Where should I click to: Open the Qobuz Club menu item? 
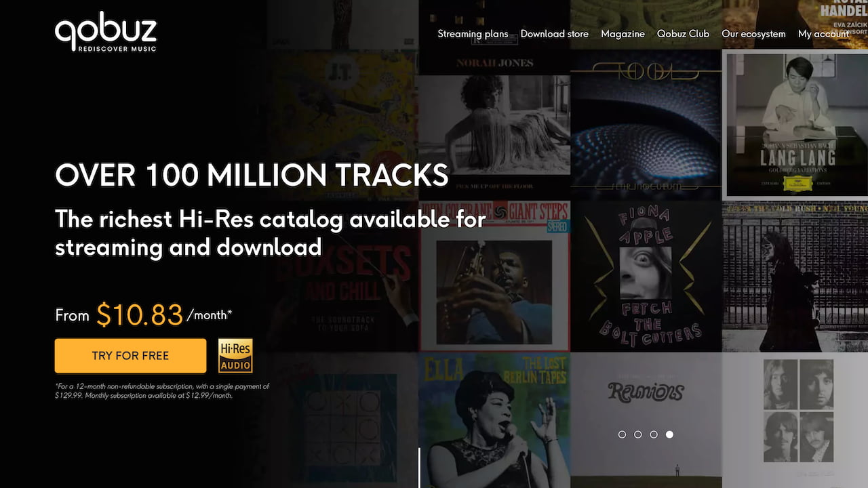(x=683, y=34)
